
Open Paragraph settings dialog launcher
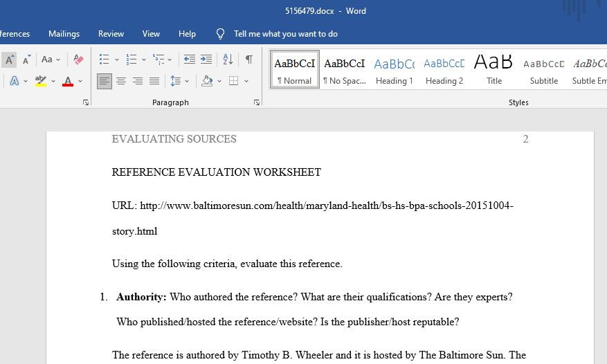(257, 102)
